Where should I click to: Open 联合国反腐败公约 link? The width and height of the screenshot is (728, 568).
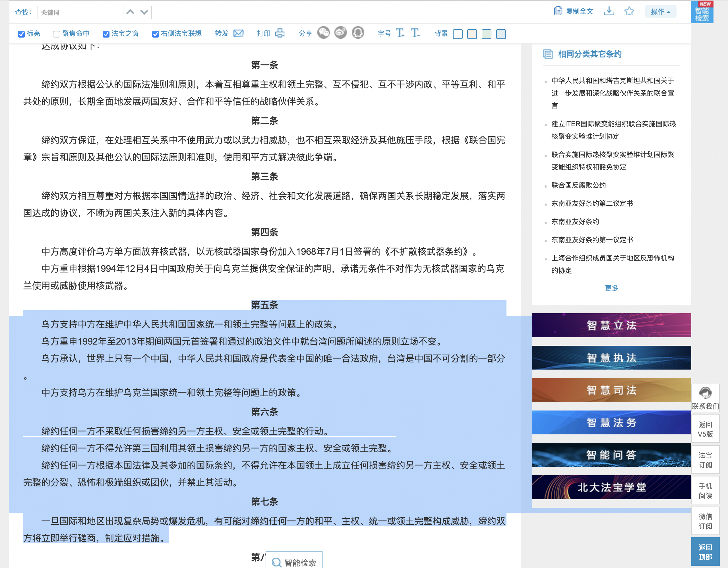pos(578,185)
